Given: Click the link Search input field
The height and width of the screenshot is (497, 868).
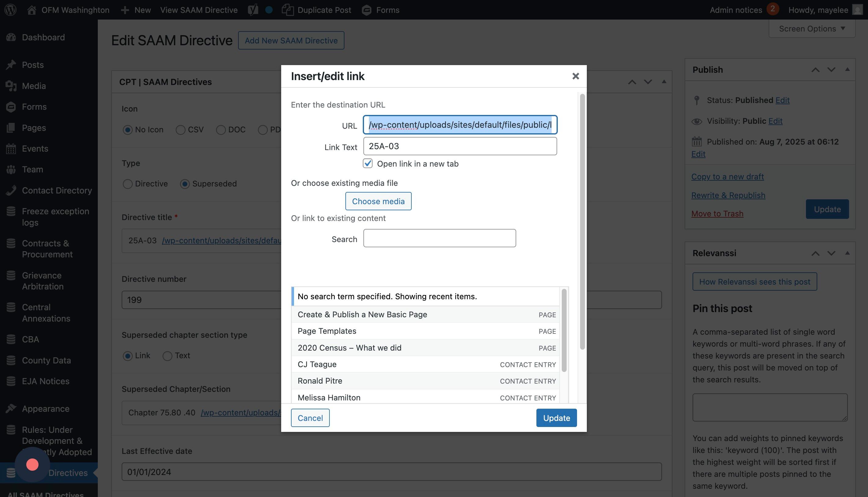Looking at the screenshot, I should point(439,238).
